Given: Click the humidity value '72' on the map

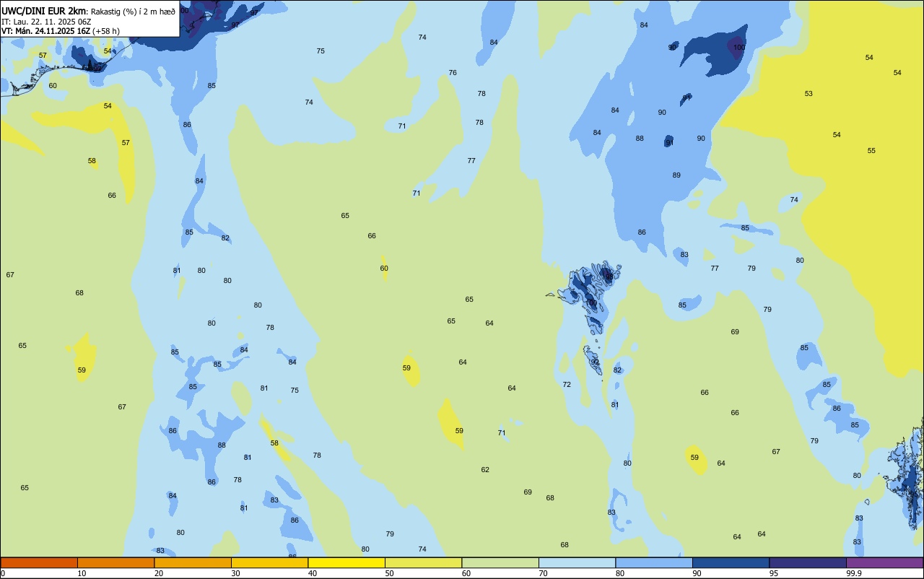Looking at the screenshot, I should [x=567, y=385].
